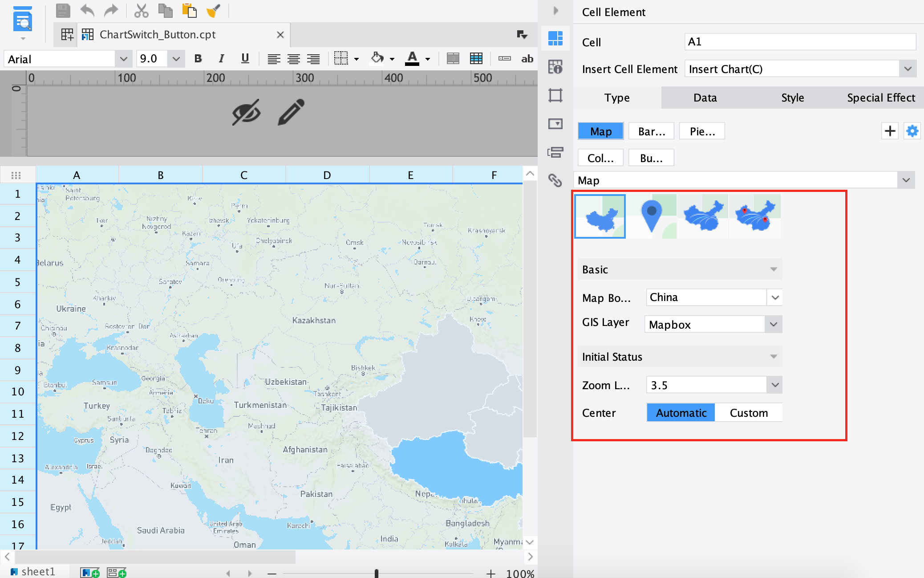This screenshot has width=924, height=578.
Task: Select the point map thumbnail with pin
Action: coord(652,216)
